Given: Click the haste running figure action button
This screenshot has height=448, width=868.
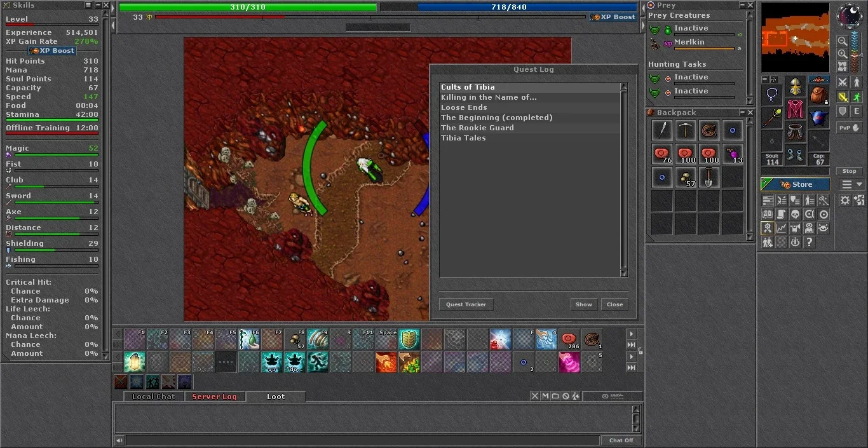Looking at the screenshot, I should (x=318, y=362).
